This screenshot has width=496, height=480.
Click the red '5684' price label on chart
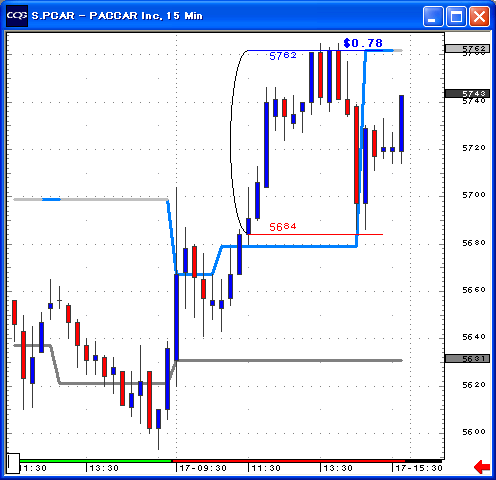point(283,227)
